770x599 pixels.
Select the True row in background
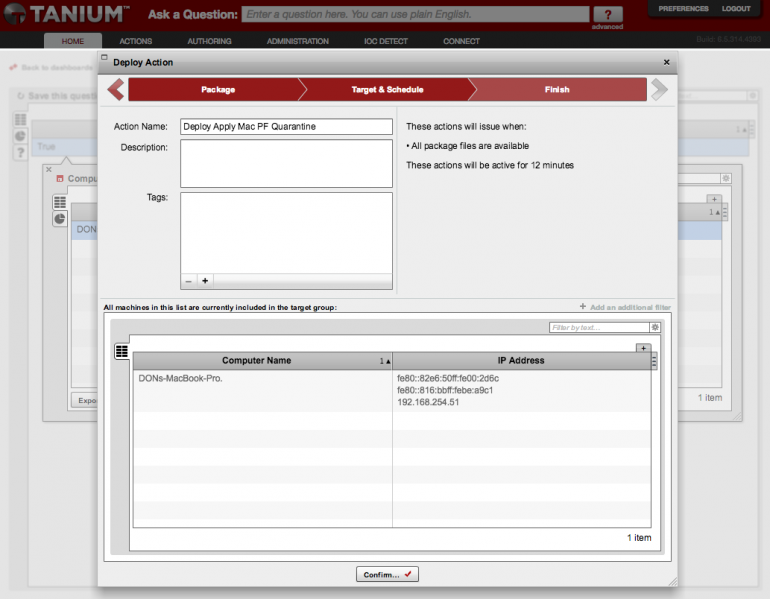click(x=65, y=146)
